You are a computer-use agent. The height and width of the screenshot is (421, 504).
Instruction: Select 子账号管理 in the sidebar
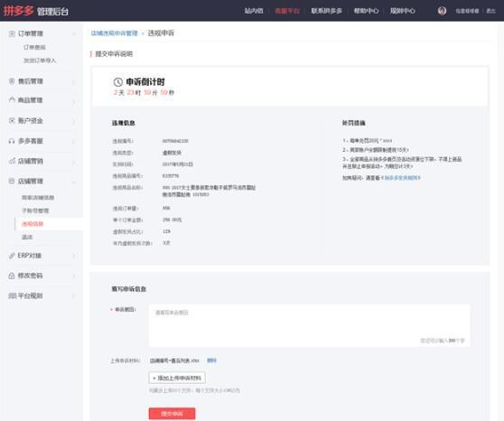coord(35,210)
